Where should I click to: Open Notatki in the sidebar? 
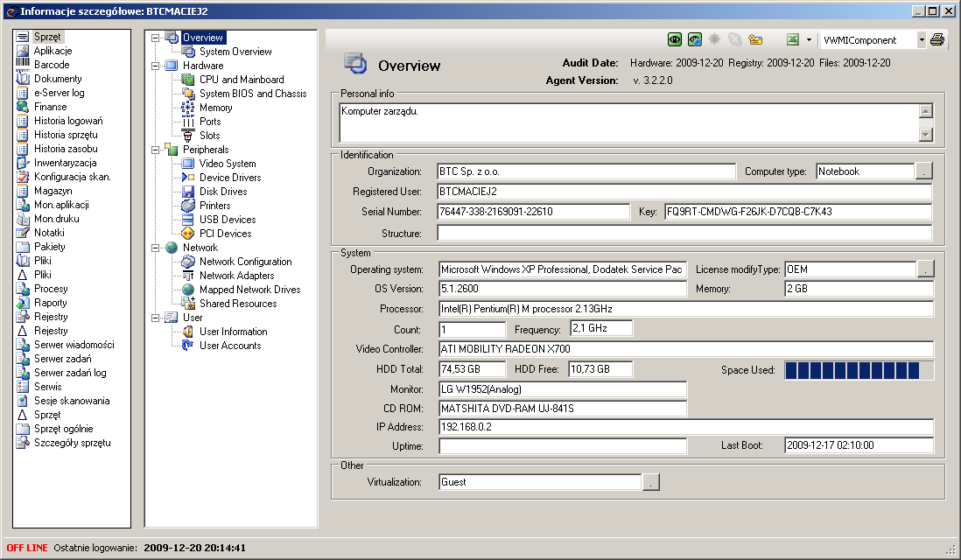point(49,233)
